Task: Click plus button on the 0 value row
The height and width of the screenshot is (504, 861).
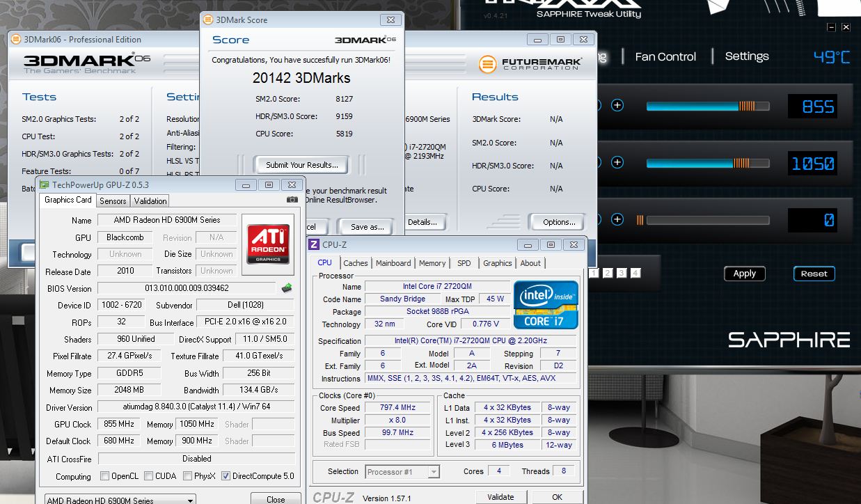Action: [617, 219]
